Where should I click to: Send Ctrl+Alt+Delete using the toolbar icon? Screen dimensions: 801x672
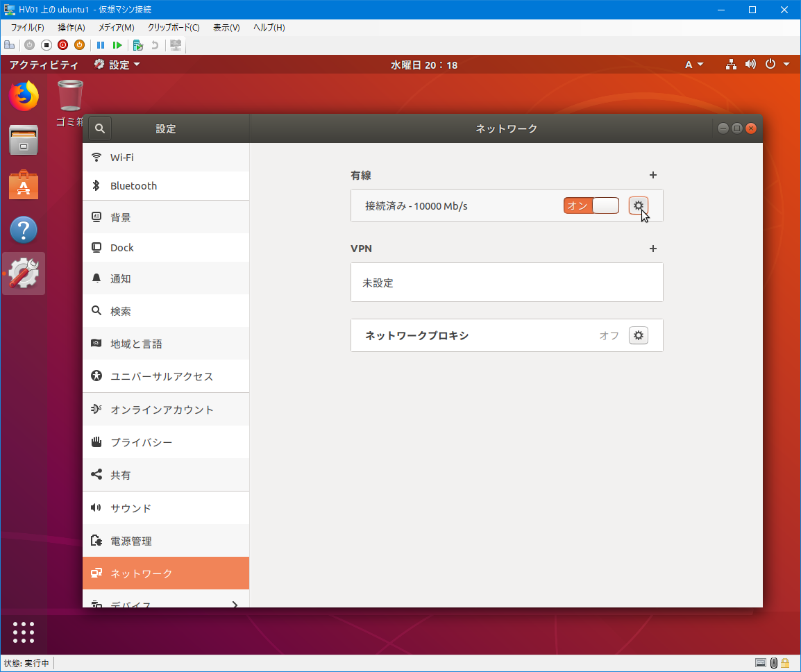click(9, 44)
